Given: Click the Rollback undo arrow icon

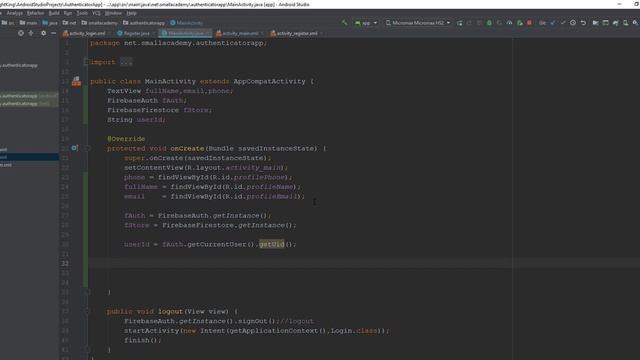Looking at the screenshot, I should tap(583, 23).
